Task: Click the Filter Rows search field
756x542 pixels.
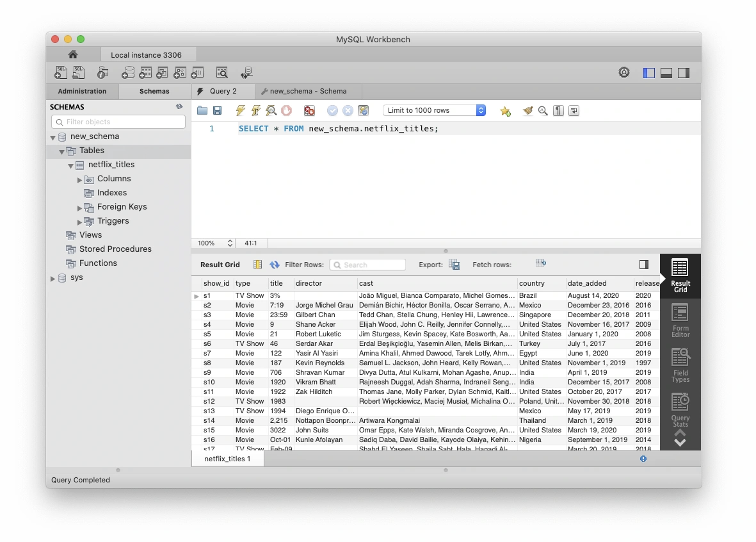Action: coord(367,264)
